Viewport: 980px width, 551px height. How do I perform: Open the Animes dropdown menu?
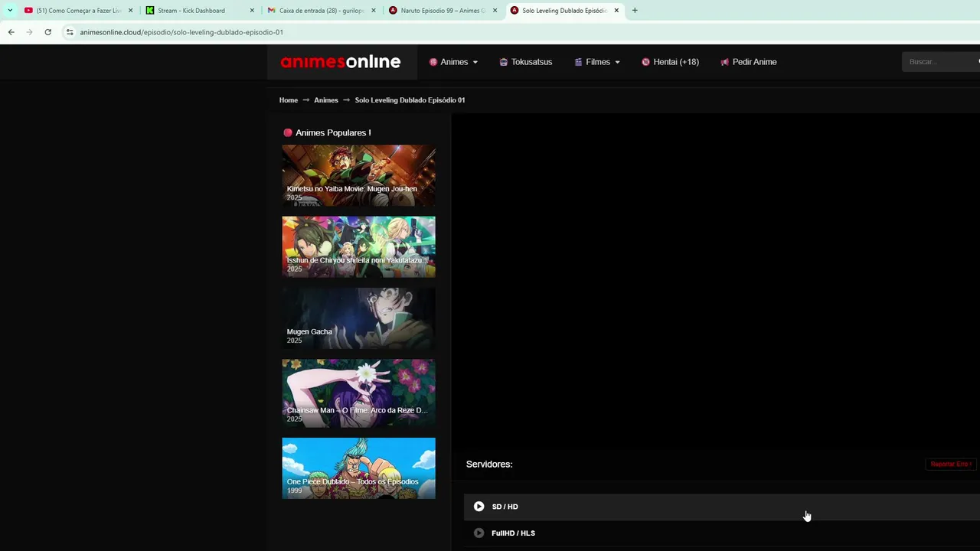point(453,62)
